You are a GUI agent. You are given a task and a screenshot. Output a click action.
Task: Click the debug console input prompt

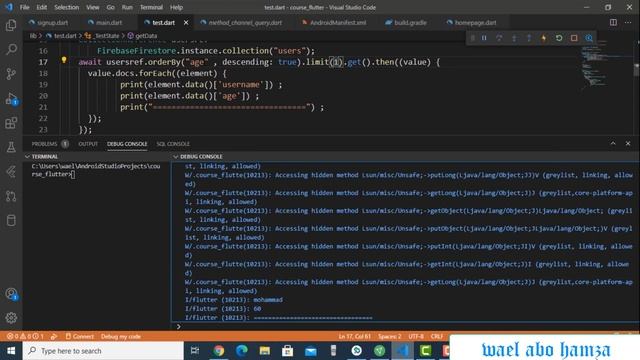(x=406, y=327)
